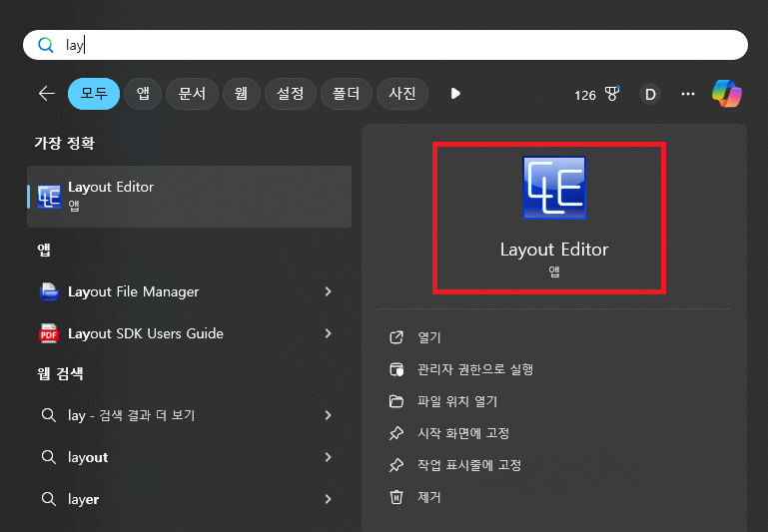The width and height of the screenshot is (768, 532).
Task: Expand the "layer" suggestion chevron
Action: (x=328, y=499)
